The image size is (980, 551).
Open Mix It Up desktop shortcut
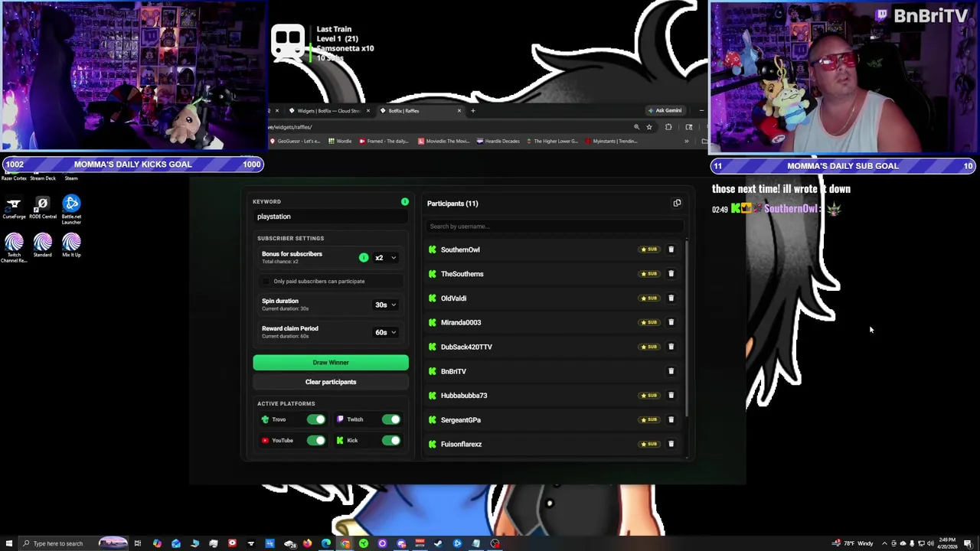[71, 246]
